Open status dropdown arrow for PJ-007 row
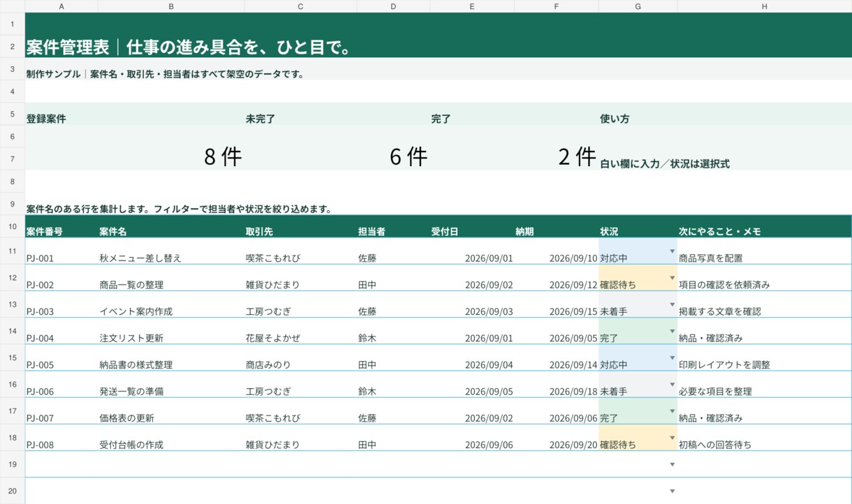Viewport: 852px width, 504px height. pyautogui.click(x=672, y=410)
